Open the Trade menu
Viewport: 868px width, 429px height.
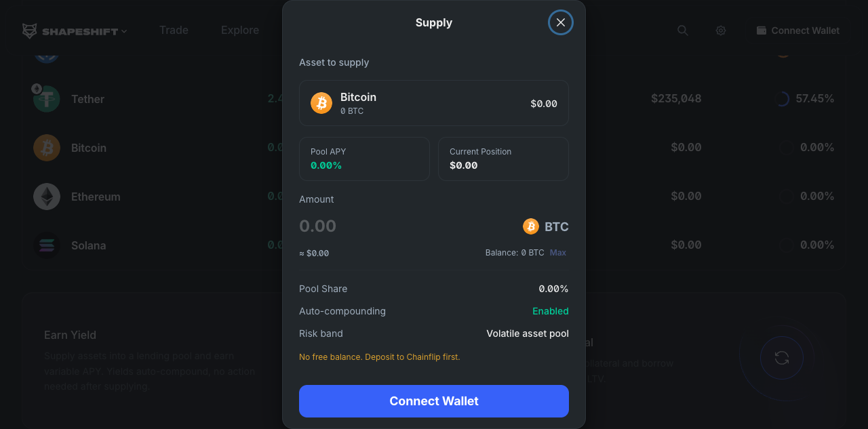pos(174,30)
